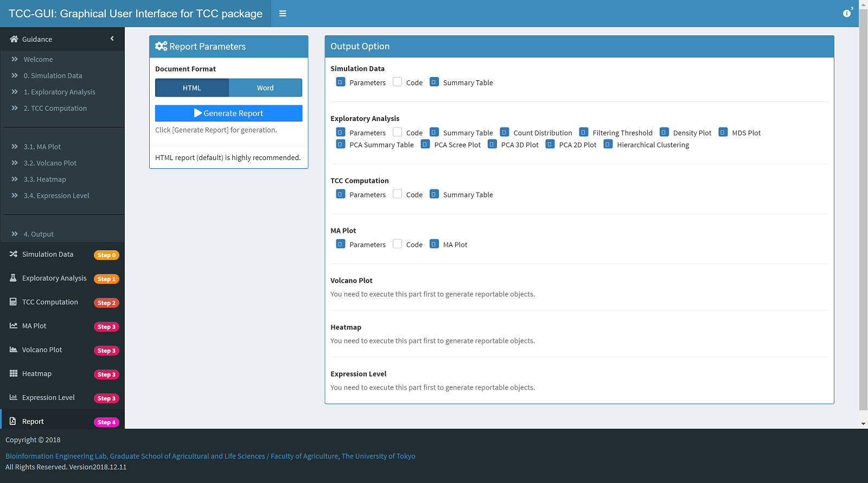Screen dimensions: 868x483
Task: Open the info notification icon in header
Action: click(x=846, y=14)
